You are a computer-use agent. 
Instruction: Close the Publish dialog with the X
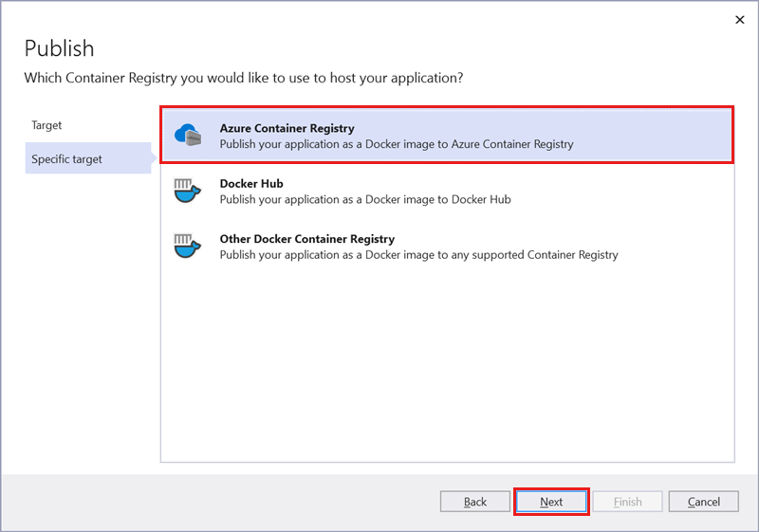click(x=739, y=19)
